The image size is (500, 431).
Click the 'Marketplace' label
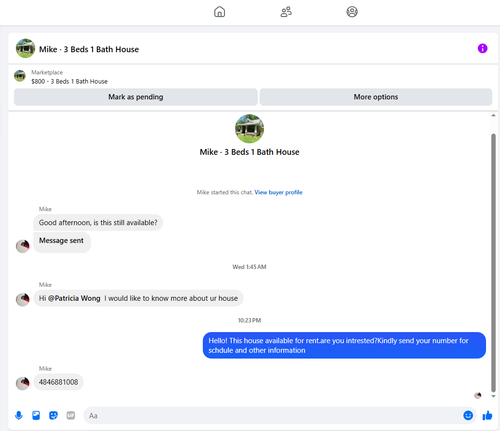[47, 72]
